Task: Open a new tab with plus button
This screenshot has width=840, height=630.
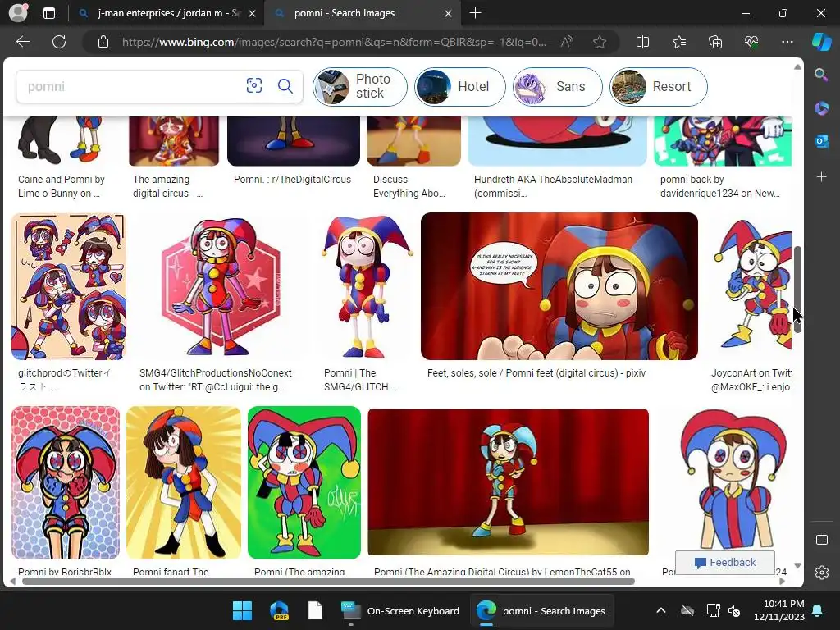Action: pyautogui.click(x=475, y=13)
